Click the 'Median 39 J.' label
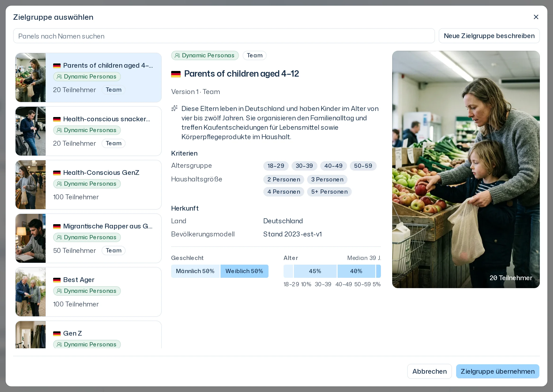 pyautogui.click(x=364, y=258)
